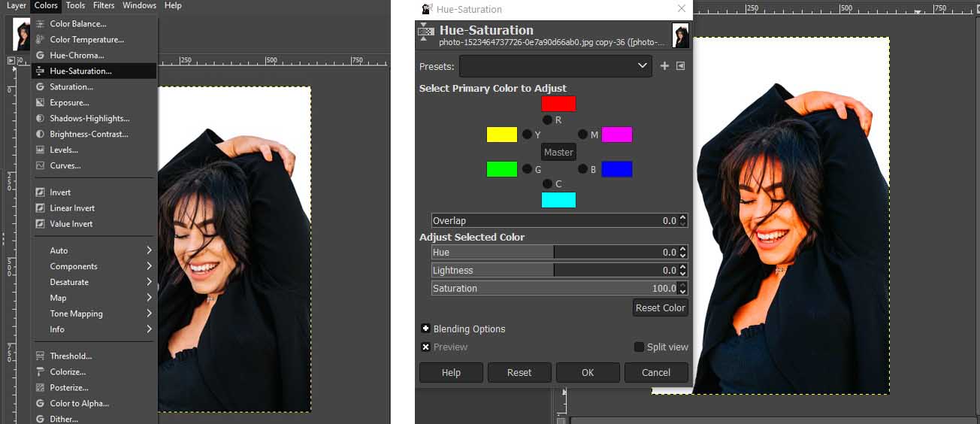Image resolution: width=980 pixels, height=424 pixels.
Task: Click the red color swatch
Action: pyautogui.click(x=558, y=104)
